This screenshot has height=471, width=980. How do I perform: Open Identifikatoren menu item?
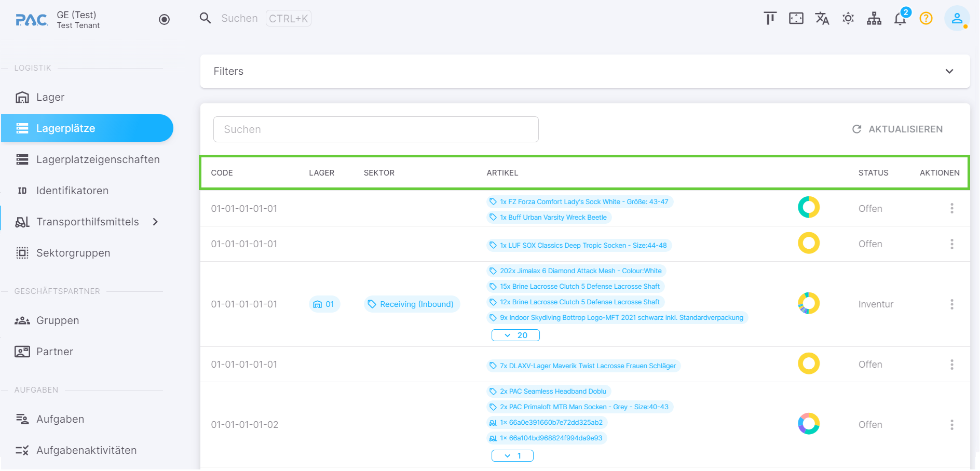[87, 191]
